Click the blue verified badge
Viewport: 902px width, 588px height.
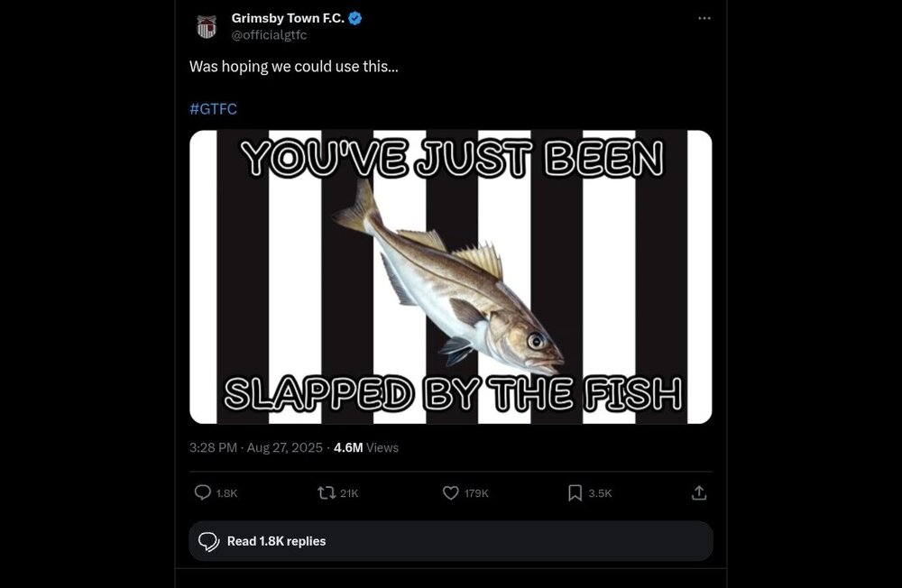pyautogui.click(x=356, y=18)
